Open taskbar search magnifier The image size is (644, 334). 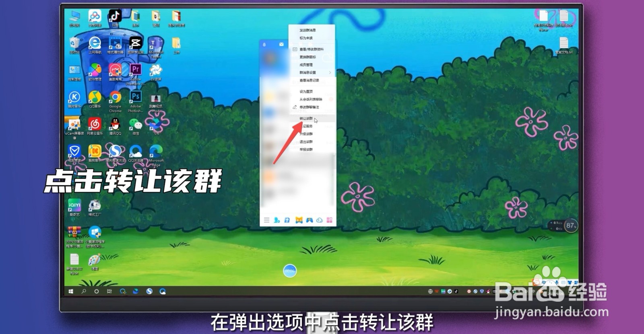[x=84, y=291]
